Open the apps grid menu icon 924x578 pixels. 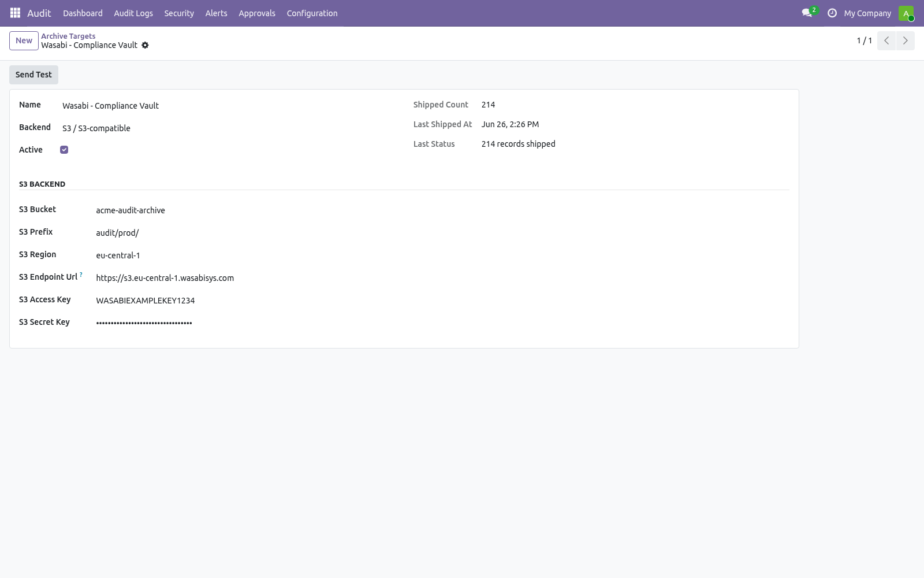click(x=15, y=13)
